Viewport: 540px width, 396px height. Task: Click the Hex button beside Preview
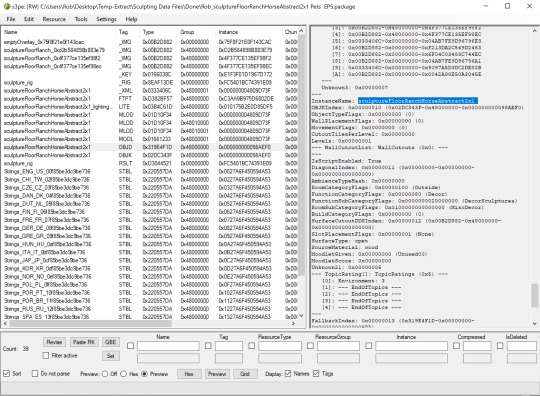[189, 374]
